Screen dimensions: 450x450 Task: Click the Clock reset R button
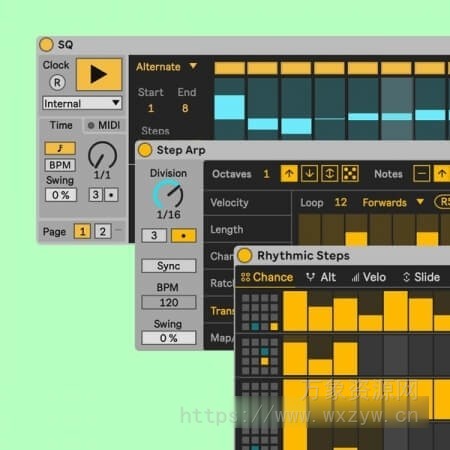tap(57, 82)
